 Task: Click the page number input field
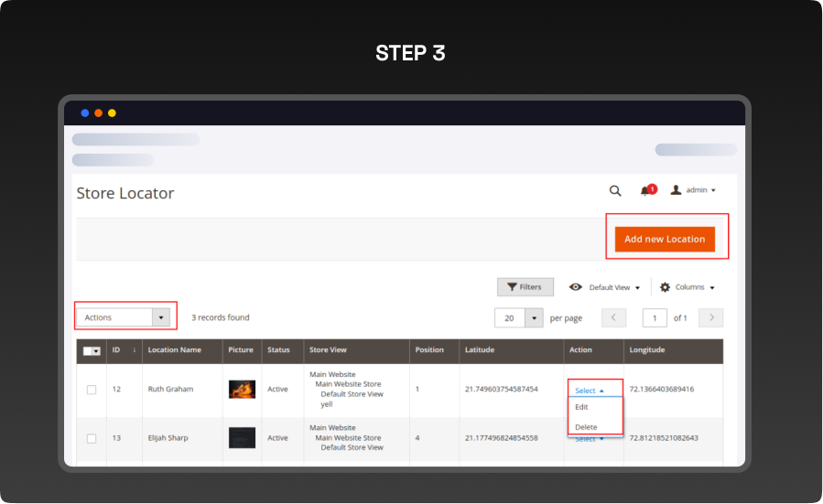655,317
